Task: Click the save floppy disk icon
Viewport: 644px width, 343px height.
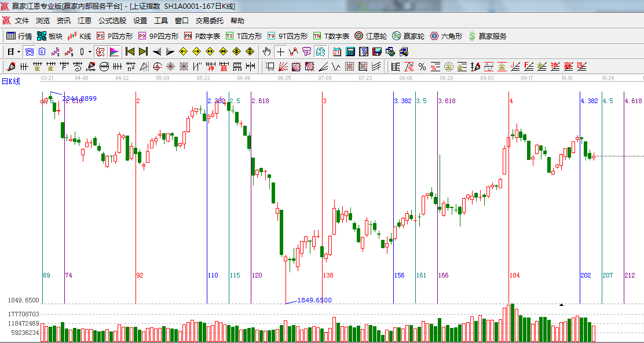Action: [x=377, y=52]
